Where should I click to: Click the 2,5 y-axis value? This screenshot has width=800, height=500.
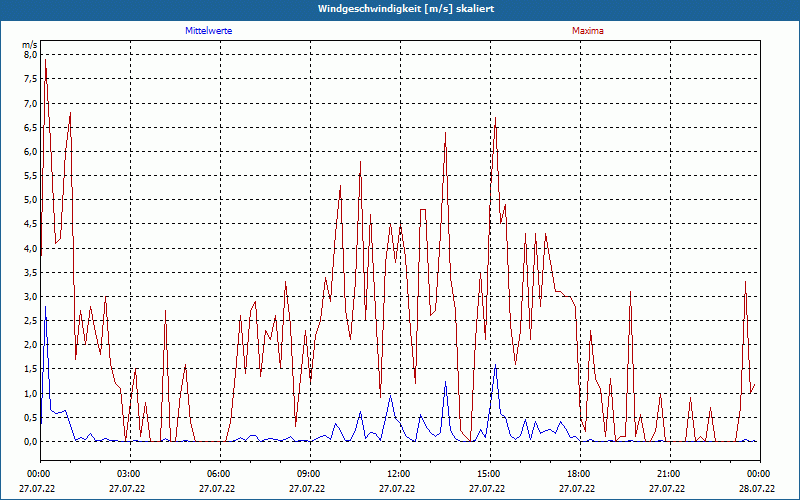[x=30, y=320]
